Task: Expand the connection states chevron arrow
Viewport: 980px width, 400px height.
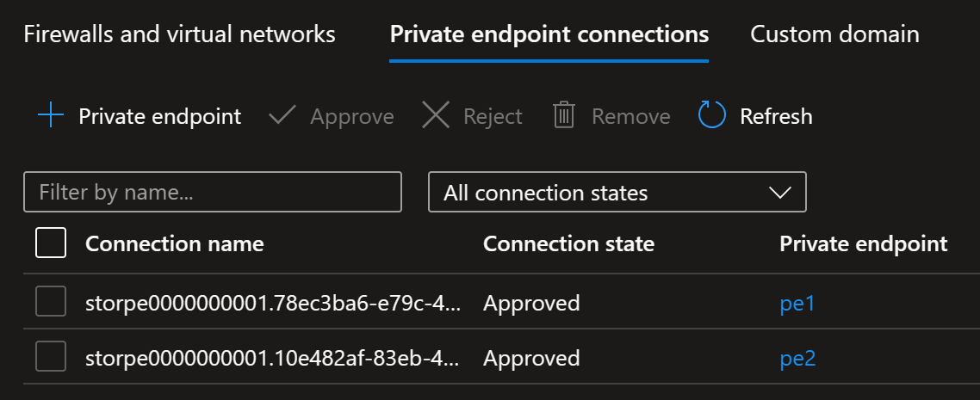Action: (780, 192)
